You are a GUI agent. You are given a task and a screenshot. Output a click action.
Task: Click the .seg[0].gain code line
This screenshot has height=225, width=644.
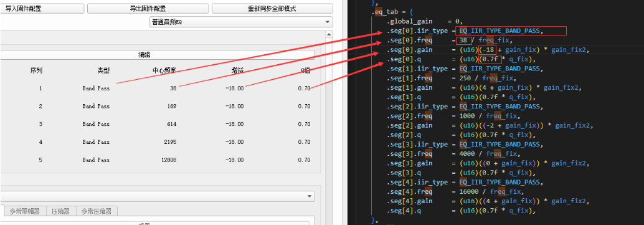pos(488,50)
